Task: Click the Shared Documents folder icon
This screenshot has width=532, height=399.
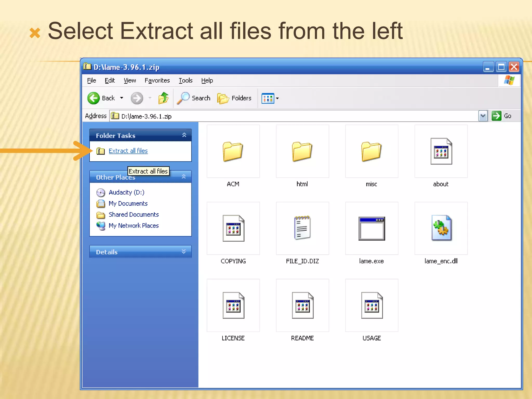Action: tap(101, 215)
